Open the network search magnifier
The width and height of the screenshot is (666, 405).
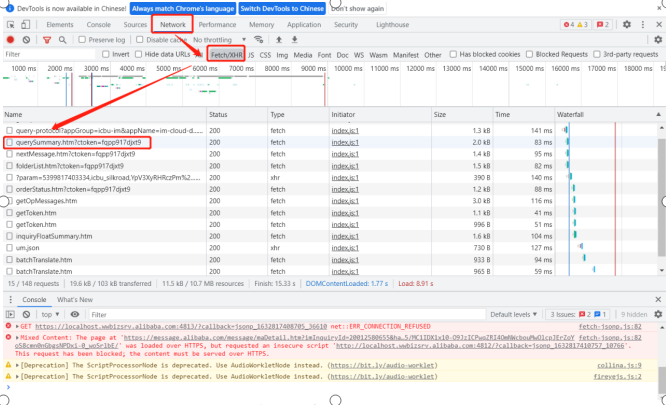(62, 40)
